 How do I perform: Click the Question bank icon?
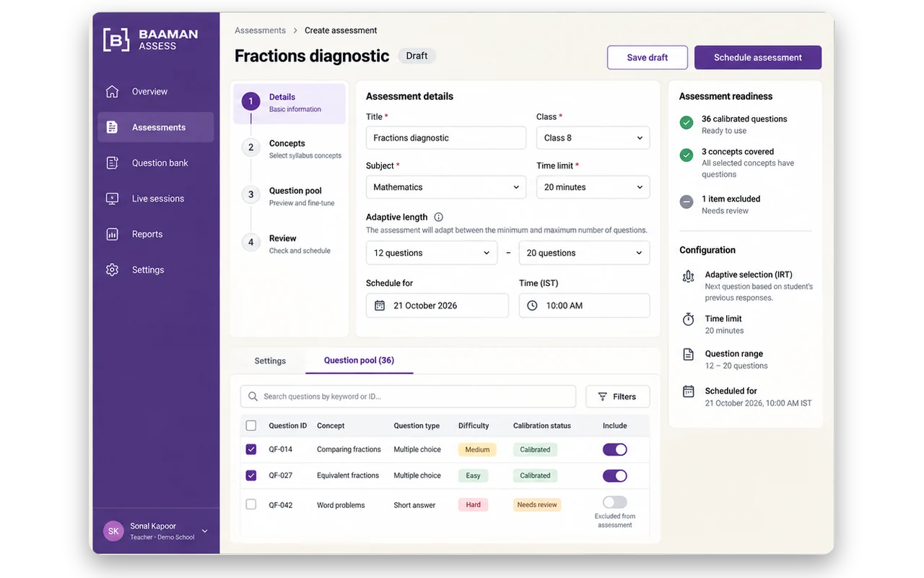[x=112, y=163]
